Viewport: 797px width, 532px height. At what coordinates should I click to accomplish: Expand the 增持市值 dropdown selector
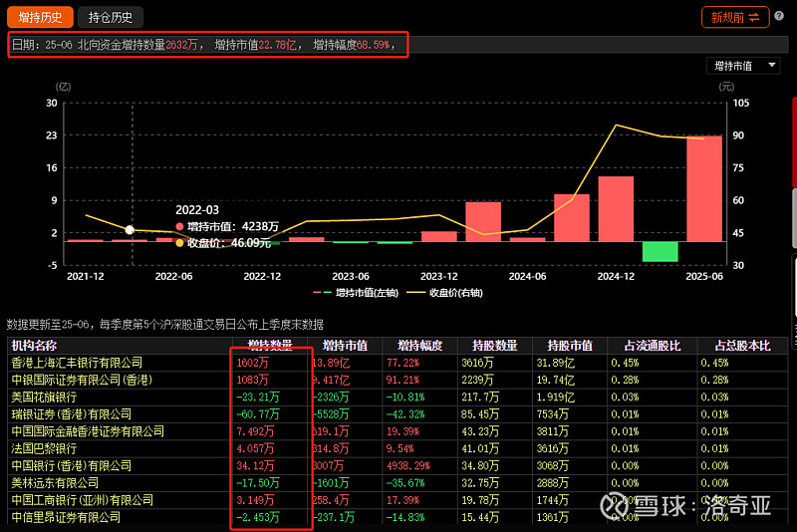(743, 66)
